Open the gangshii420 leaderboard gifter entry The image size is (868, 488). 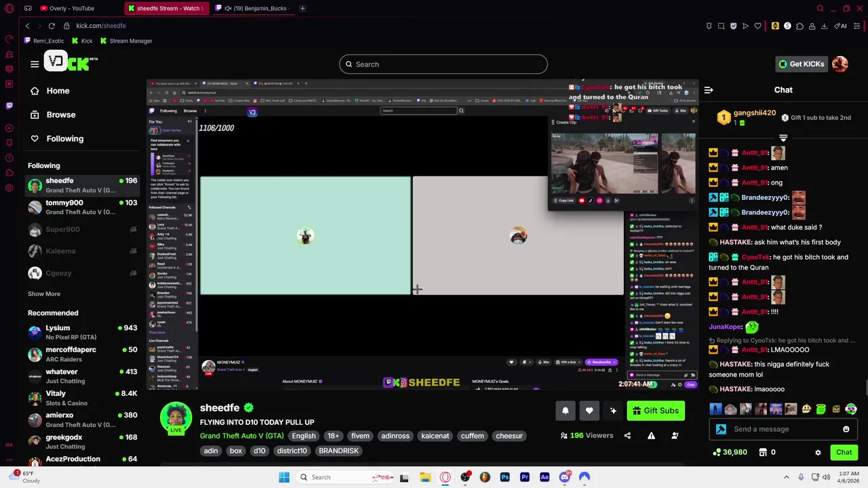(x=747, y=117)
